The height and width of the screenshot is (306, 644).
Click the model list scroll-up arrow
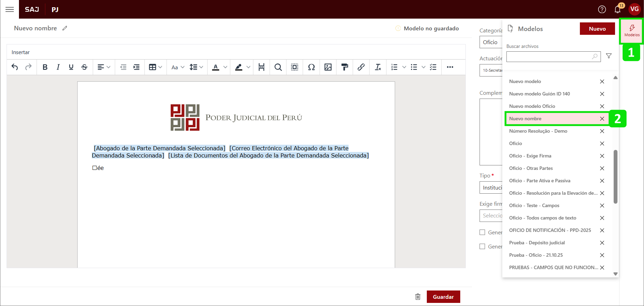point(615,78)
